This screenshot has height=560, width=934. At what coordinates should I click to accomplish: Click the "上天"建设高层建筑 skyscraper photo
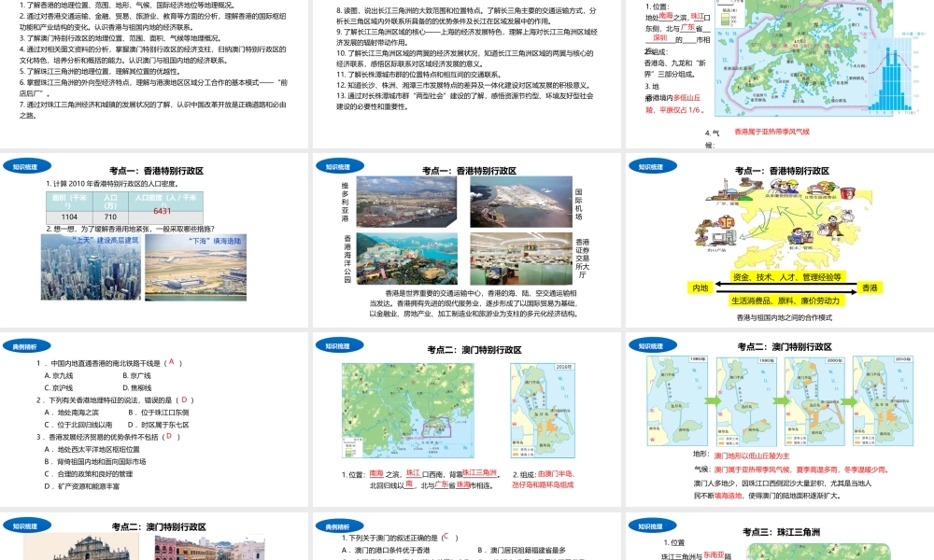pyautogui.click(x=91, y=267)
